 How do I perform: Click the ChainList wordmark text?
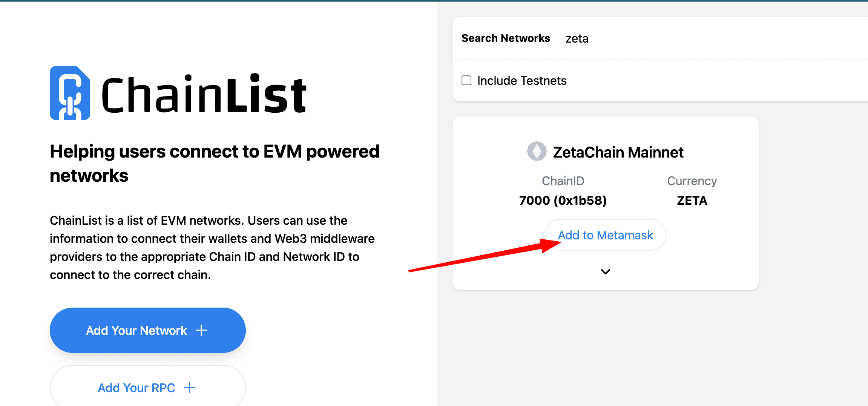[204, 93]
